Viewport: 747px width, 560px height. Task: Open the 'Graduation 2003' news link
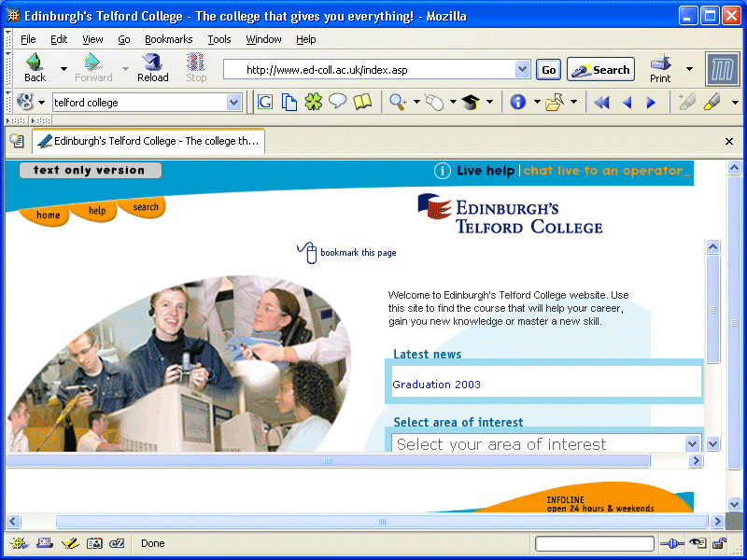[x=436, y=385]
